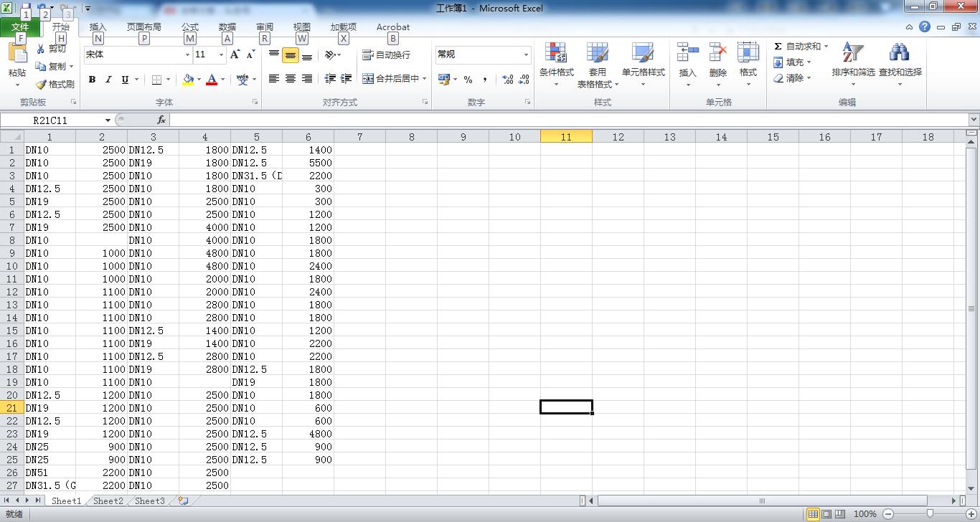Image resolution: width=980 pixels, height=522 pixels.
Task: Open the font name dropdown
Action: tap(188, 54)
